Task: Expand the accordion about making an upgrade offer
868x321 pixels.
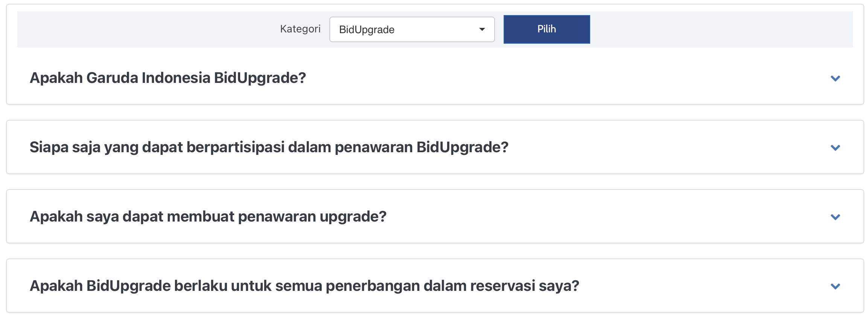Action: [x=435, y=217]
